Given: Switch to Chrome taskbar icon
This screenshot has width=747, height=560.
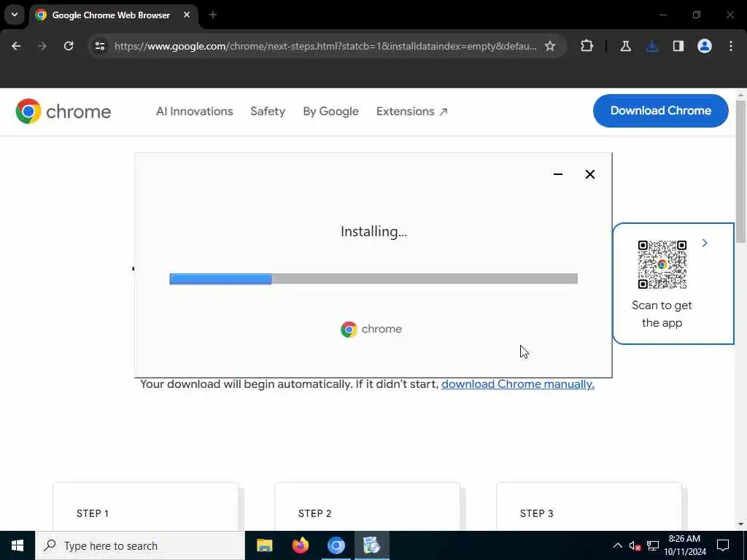Looking at the screenshot, I should (336, 545).
